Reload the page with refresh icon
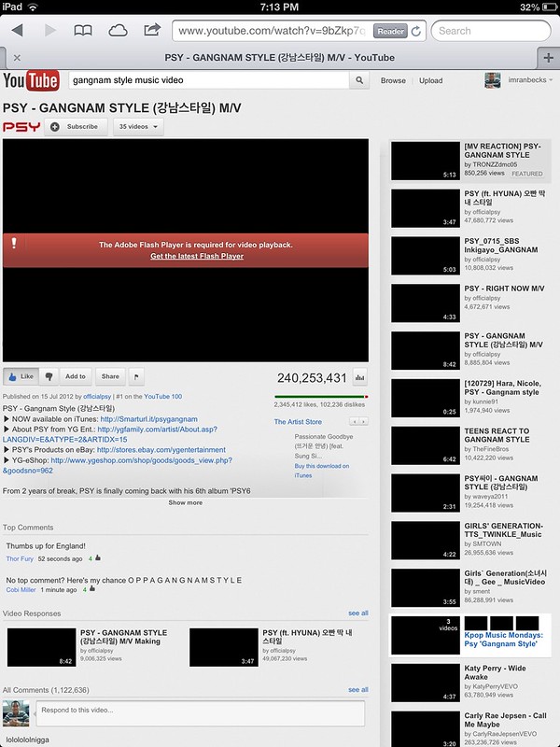 [x=415, y=31]
